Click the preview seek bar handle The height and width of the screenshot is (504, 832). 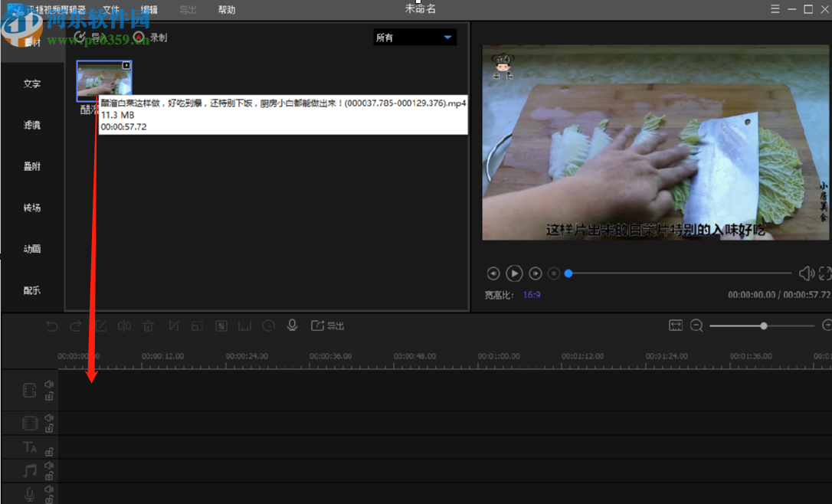(x=568, y=273)
